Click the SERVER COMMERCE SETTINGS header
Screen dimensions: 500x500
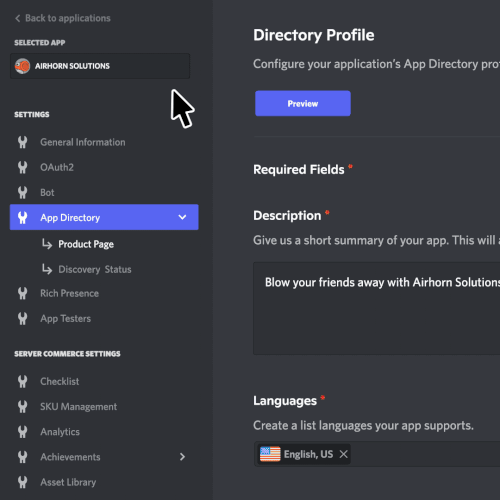click(x=67, y=354)
